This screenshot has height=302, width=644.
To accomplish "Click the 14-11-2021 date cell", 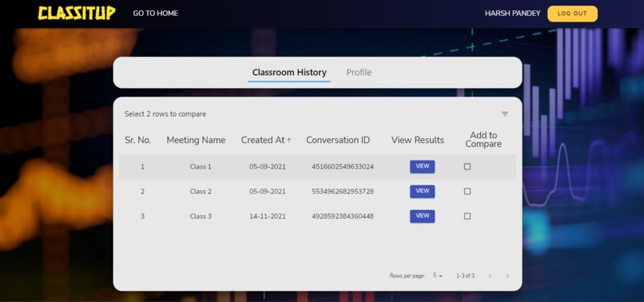I will (268, 217).
